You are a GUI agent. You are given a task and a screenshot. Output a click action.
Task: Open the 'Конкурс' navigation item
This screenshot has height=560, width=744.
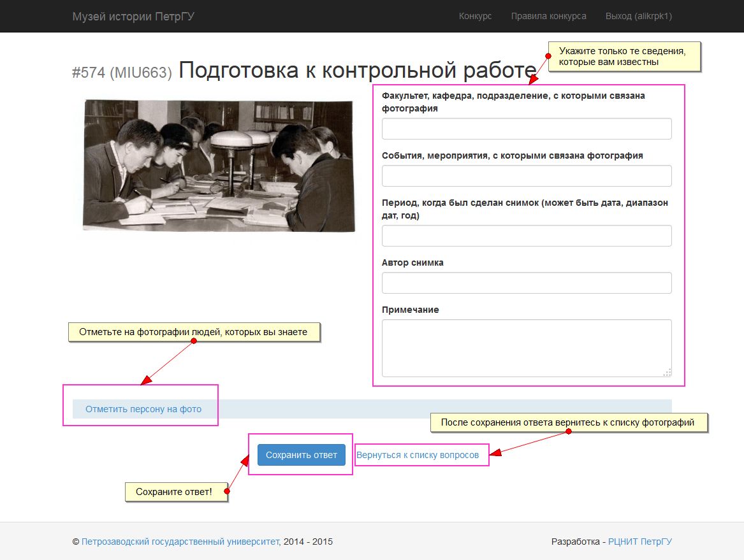click(x=475, y=16)
